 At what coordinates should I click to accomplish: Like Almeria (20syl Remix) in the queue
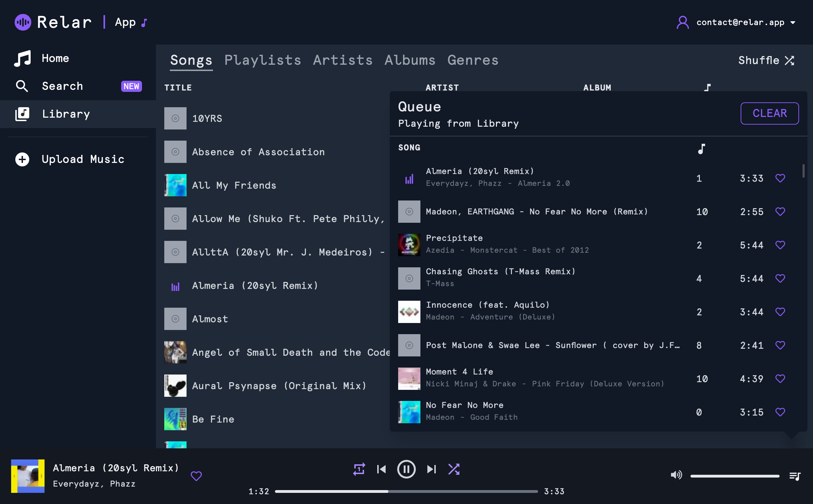click(780, 178)
